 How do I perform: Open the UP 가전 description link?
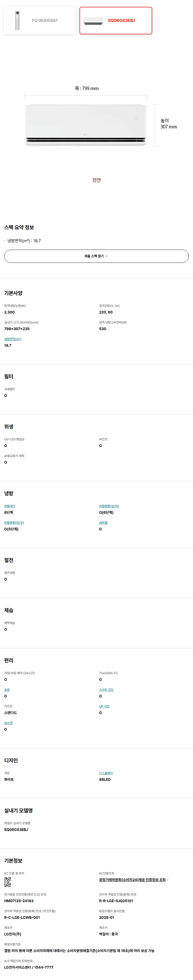104,706
